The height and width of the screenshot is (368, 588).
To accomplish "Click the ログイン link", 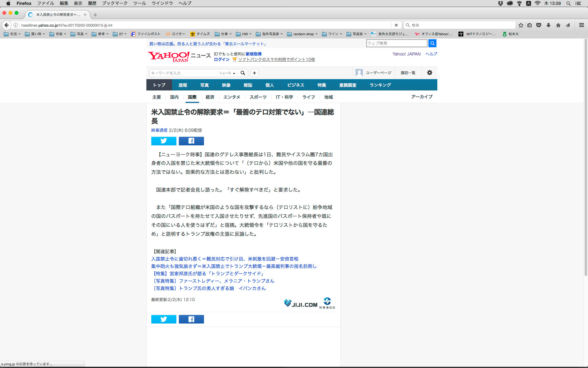I will (x=221, y=59).
